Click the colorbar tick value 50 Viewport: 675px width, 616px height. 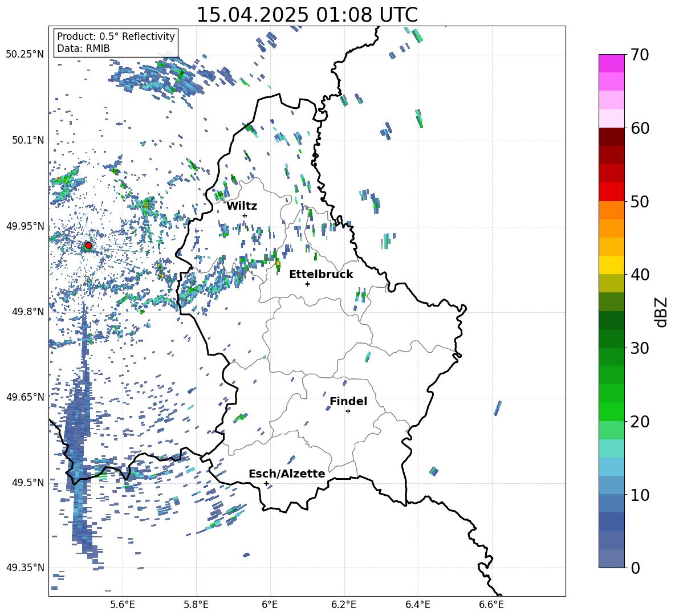tap(640, 201)
